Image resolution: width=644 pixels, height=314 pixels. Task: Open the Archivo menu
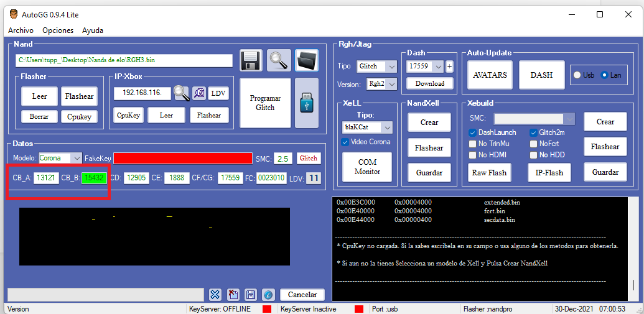tap(21, 30)
